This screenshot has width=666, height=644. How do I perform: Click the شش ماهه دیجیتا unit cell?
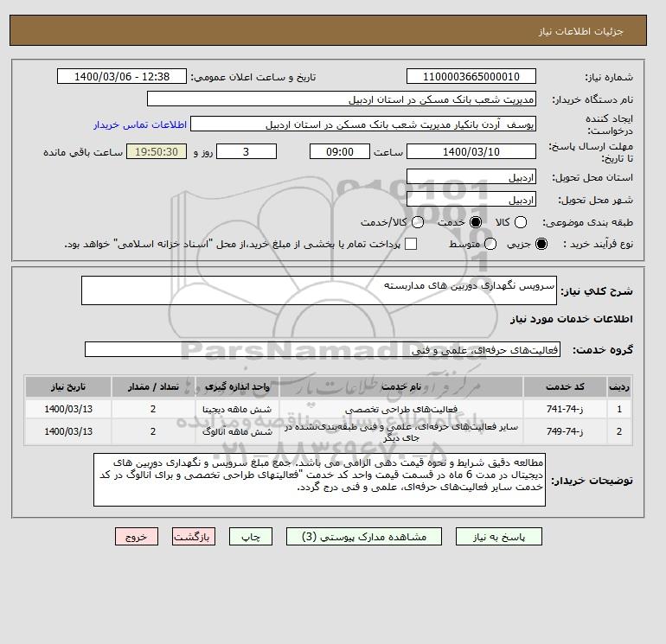(x=237, y=409)
